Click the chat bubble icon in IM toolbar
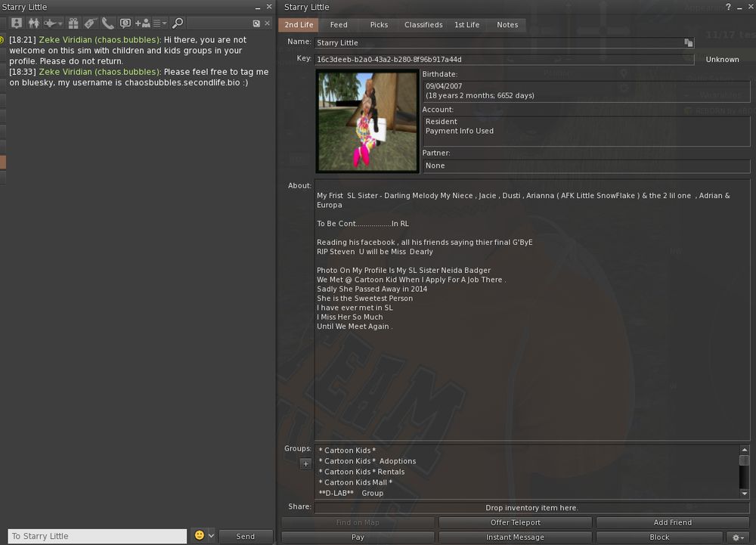The width and height of the screenshot is (756, 545). [x=125, y=23]
